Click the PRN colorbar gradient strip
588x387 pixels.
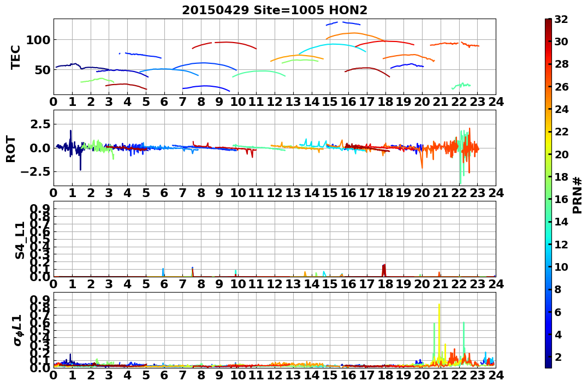pyautogui.click(x=548, y=193)
